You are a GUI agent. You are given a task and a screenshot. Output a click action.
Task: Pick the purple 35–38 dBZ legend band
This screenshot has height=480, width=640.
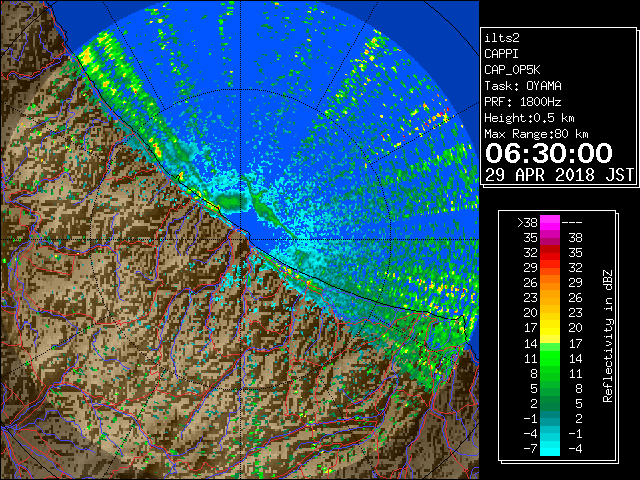(550, 238)
